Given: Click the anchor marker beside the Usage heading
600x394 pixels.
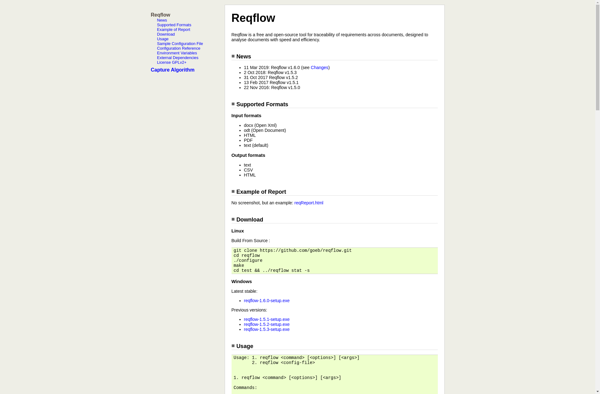Looking at the screenshot, I should 233,346.
